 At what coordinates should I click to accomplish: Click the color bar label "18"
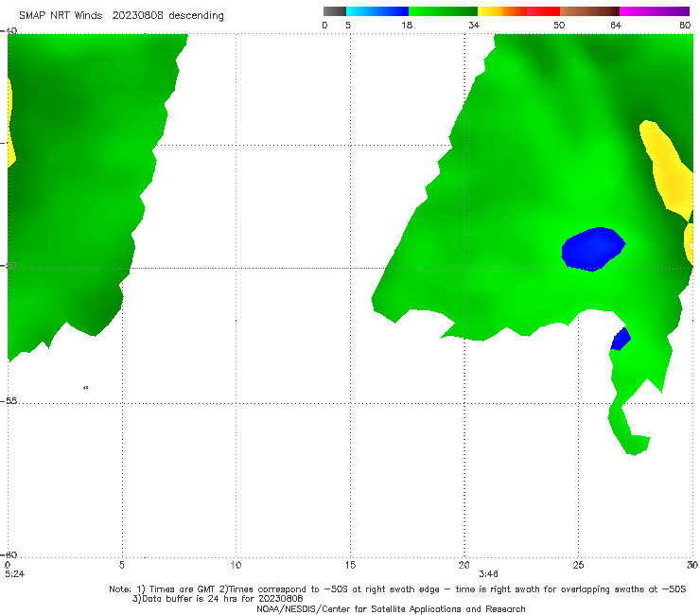[x=407, y=26]
